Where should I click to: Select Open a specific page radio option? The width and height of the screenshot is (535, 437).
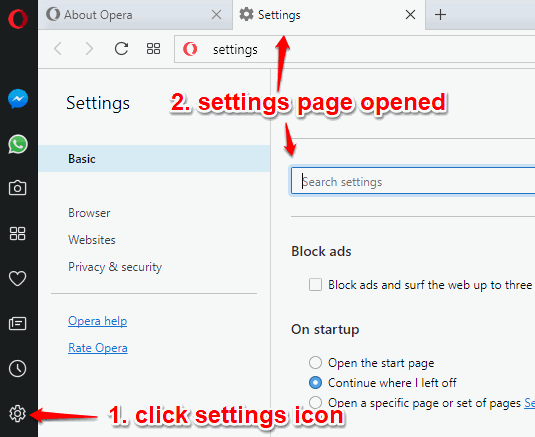[315, 402]
